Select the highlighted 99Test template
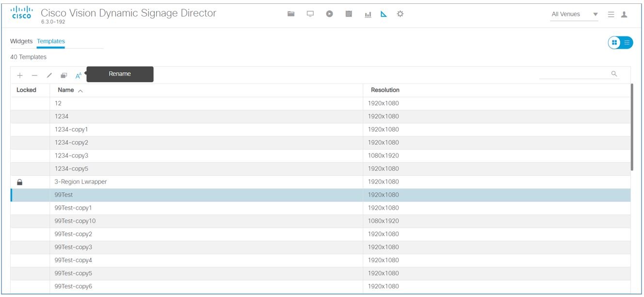 [321, 195]
